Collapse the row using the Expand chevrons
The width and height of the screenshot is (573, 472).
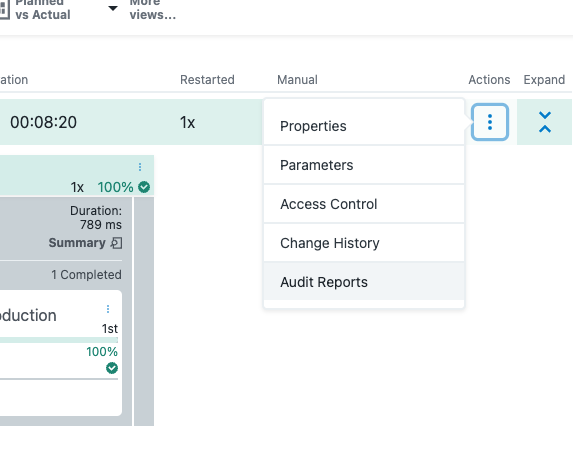(x=544, y=122)
